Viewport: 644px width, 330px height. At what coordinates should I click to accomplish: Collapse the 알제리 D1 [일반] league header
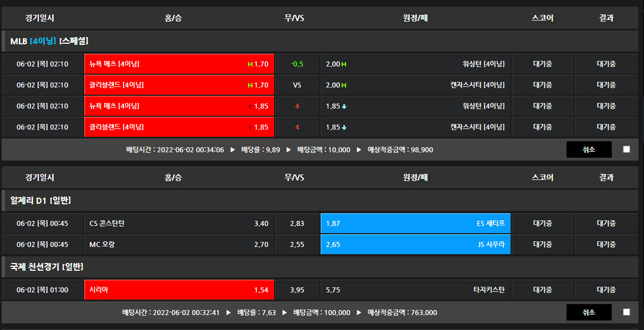click(40, 200)
